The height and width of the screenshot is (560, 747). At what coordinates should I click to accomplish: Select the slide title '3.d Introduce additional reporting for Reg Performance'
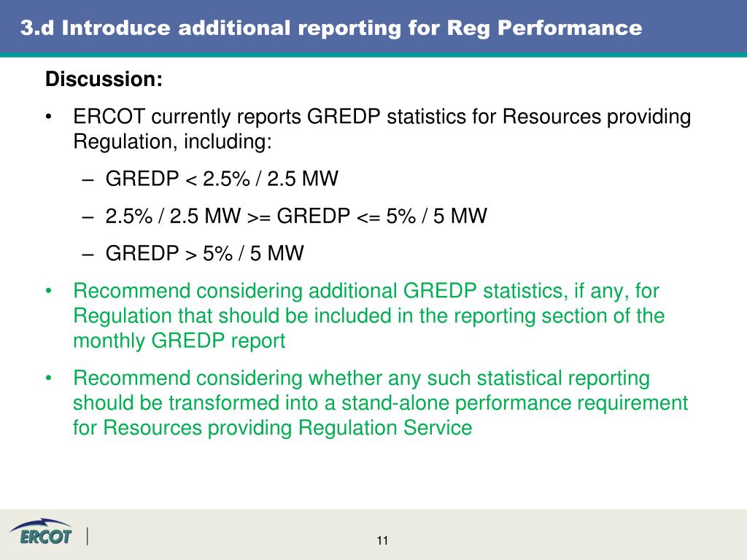(331, 28)
